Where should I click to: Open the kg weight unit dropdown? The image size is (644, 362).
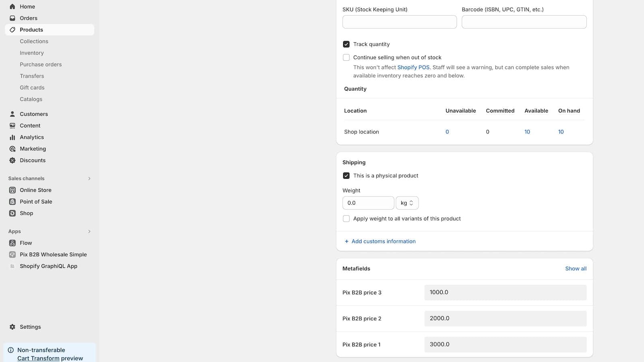pyautogui.click(x=407, y=203)
